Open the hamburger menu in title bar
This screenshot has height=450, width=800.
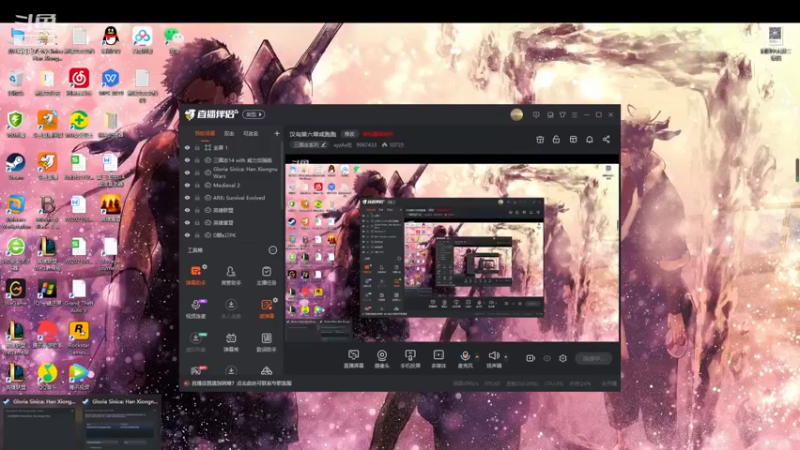click(x=574, y=115)
